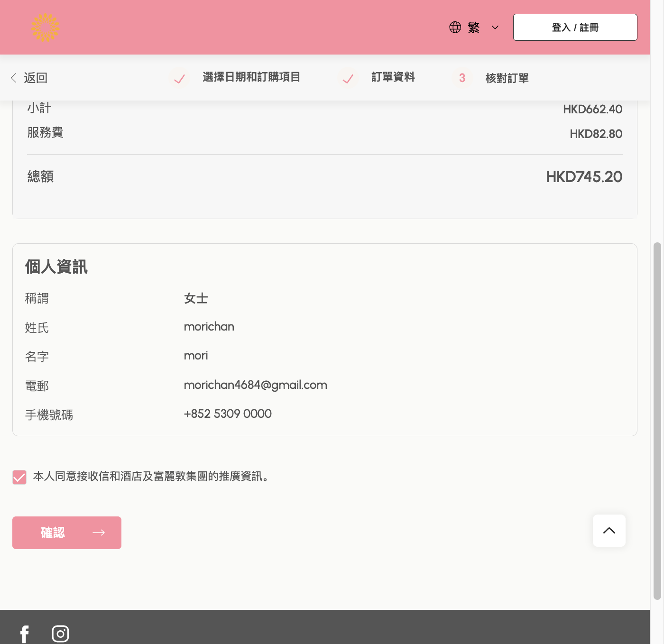Click the checkmark icon for 選擇日期和訂購項目
Image resolution: width=664 pixels, height=644 pixels.
(x=179, y=78)
